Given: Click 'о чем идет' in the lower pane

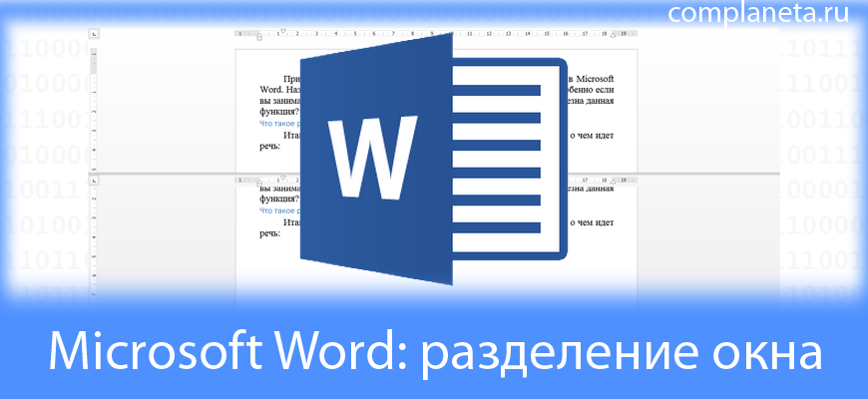Looking at the screenshot, I should pyautogui.click(x=592, y=222).
